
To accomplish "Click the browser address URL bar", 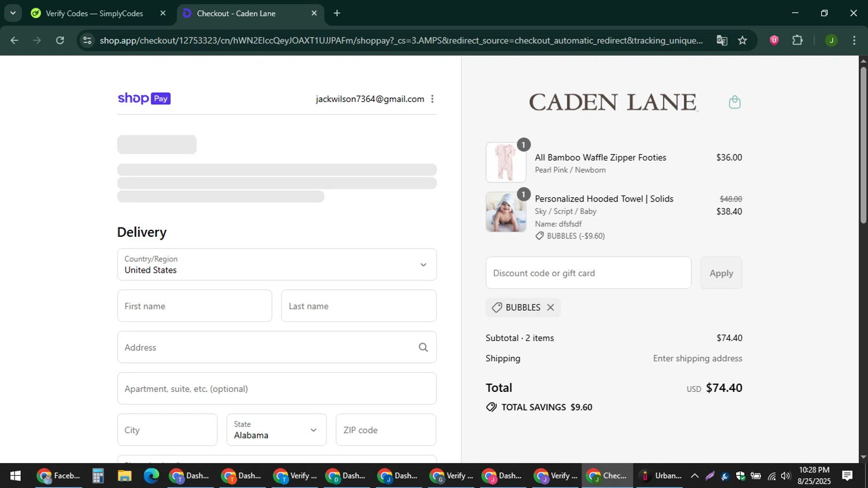I will tap(401, 41).
